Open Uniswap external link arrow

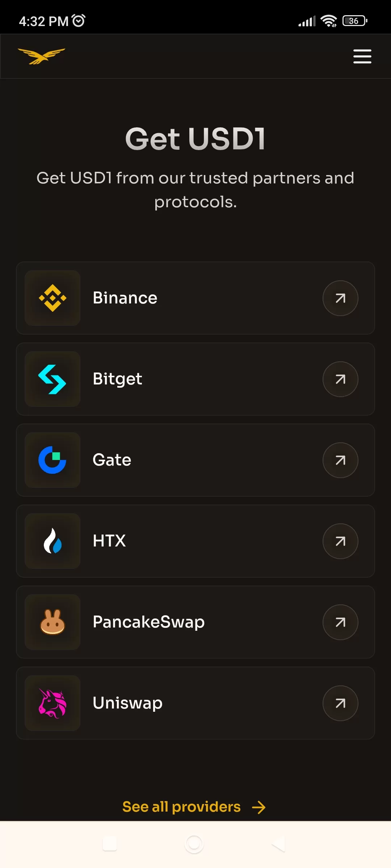[x=340, y=703]
